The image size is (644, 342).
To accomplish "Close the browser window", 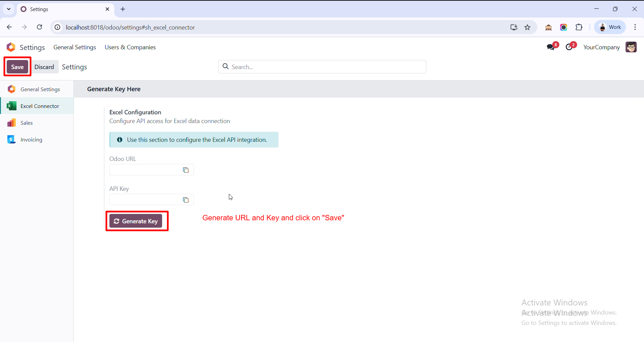I will coord(634,9).
